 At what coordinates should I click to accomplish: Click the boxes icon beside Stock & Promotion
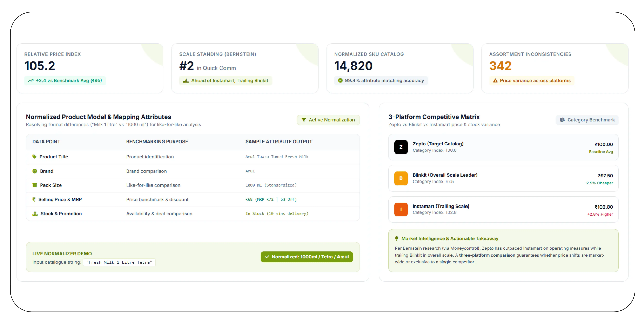pos(35,214)
